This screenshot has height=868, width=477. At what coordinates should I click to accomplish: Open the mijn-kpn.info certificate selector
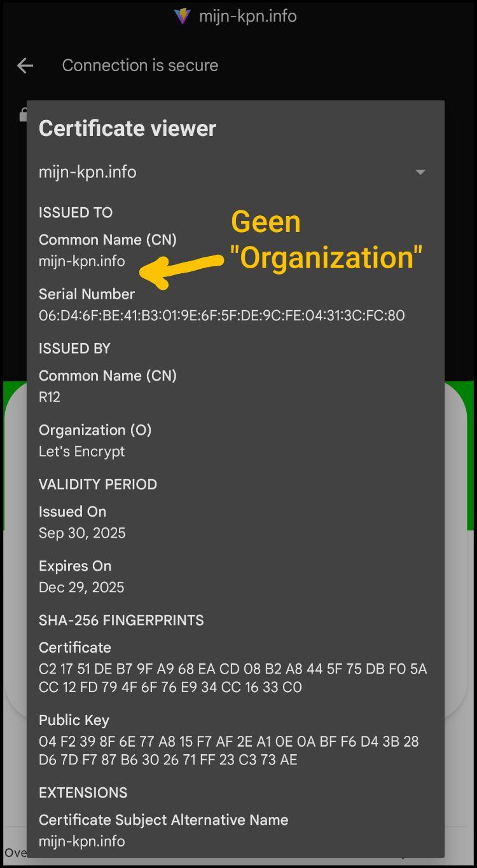coord(88,172)
